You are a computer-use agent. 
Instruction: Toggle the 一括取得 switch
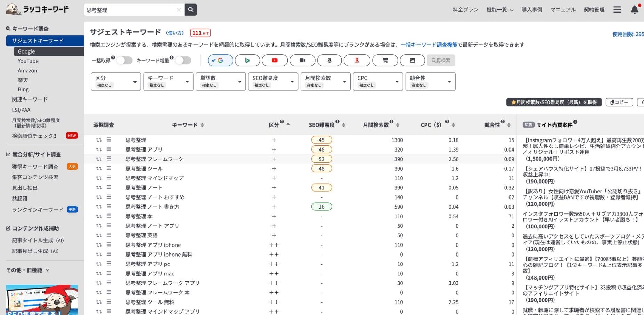[124, 60]
